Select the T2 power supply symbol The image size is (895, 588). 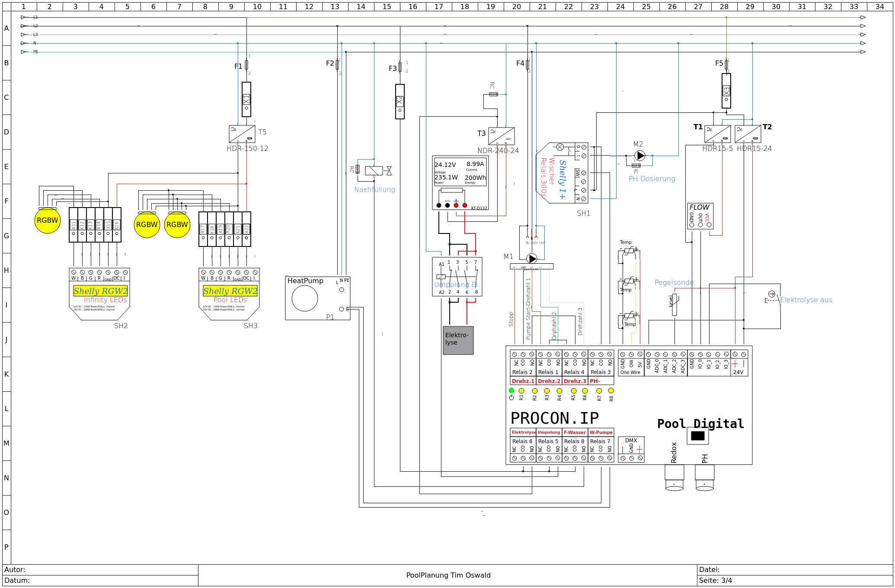coord(748,134)
